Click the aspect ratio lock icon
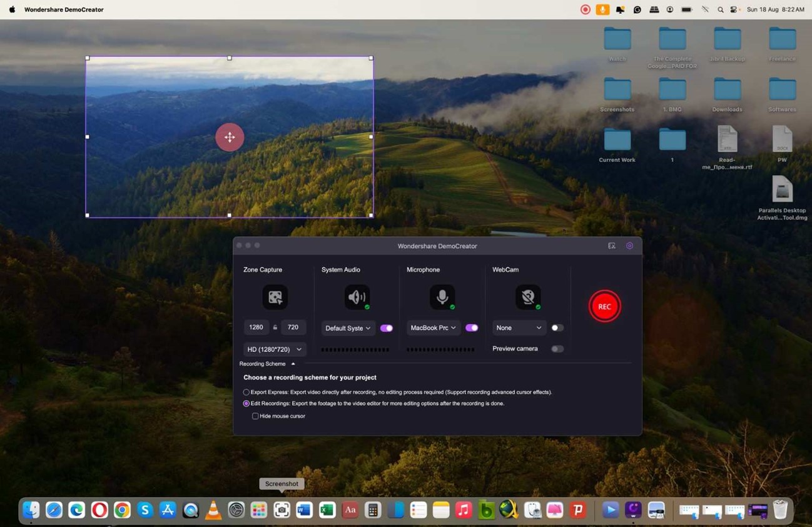Image resolution: width=812 pixels, height=527 pixels. tap(275, 327)
